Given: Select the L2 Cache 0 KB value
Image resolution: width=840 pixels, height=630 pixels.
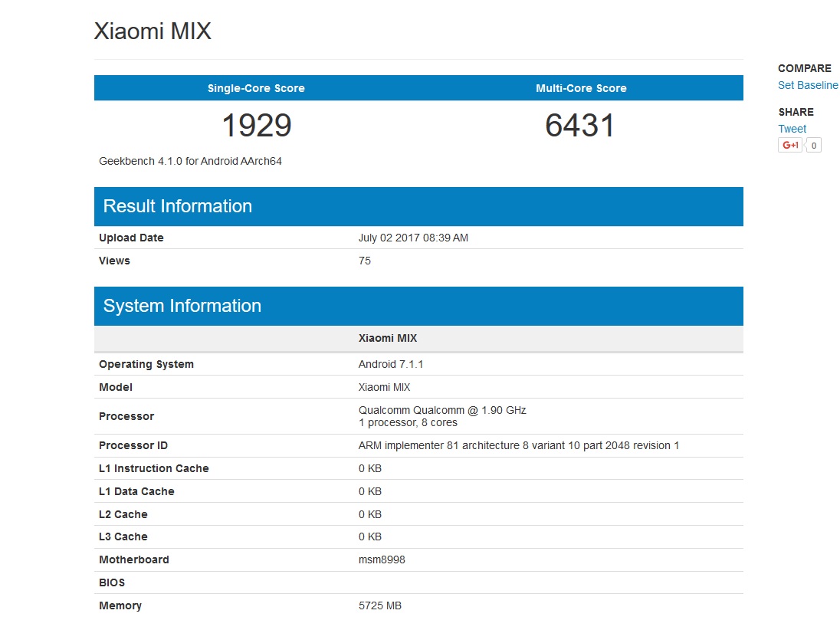Looking at the screenshot, I should (370, 515).
